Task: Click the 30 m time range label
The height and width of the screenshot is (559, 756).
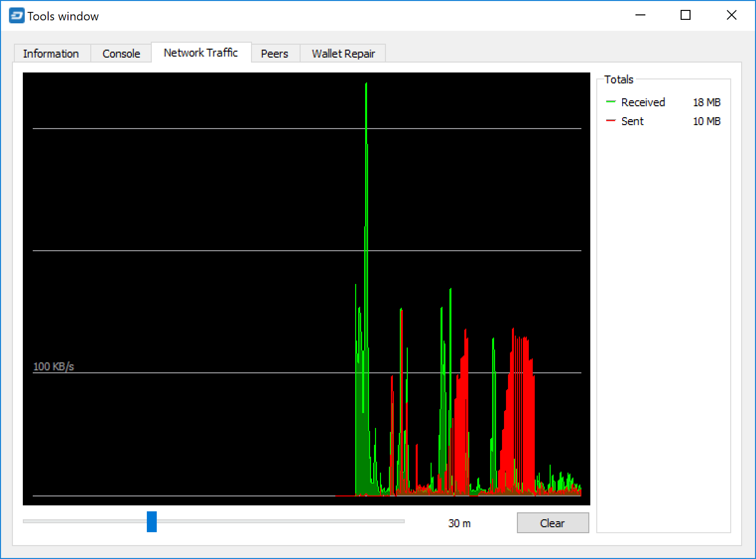Action: pyautogui.click(x=459, y=523)
